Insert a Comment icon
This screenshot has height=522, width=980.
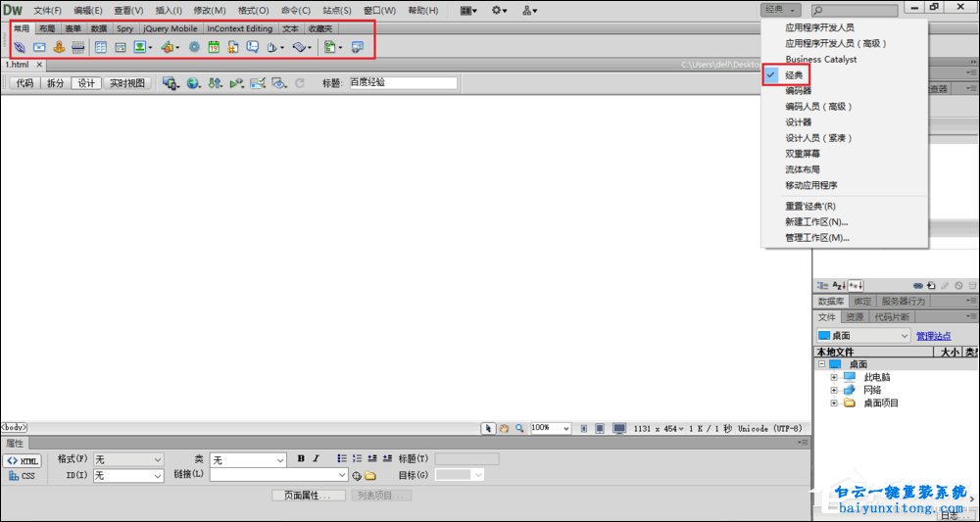click(253, 47)
